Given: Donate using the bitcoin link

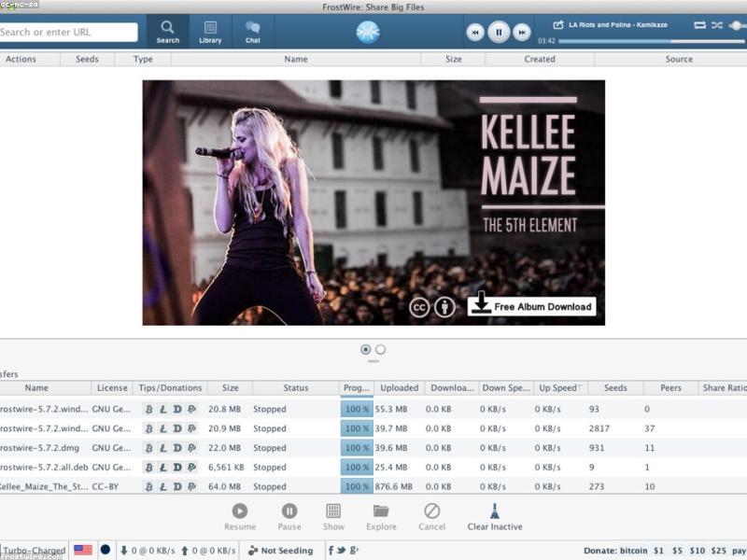Looking at the screenshot, I should point(633,551).
